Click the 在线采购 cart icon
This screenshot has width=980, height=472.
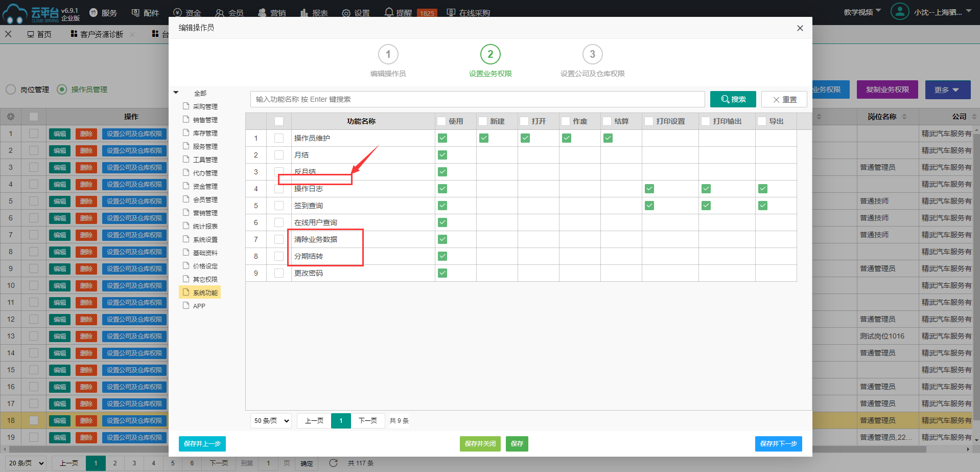click(x=451, y=12)
